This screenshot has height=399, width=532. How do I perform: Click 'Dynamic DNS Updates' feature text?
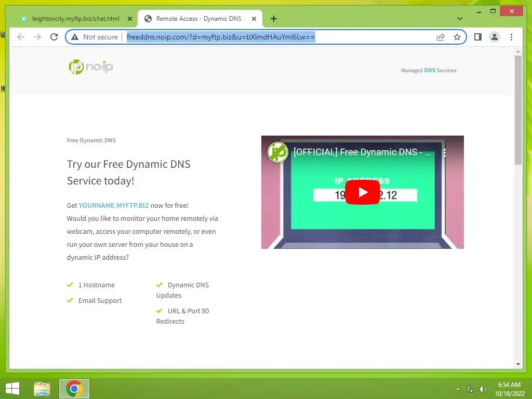[x=182, y=290]
